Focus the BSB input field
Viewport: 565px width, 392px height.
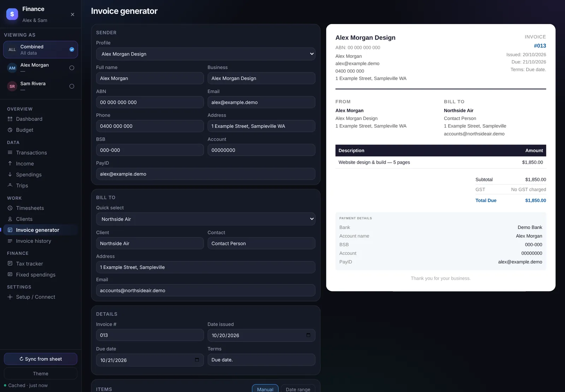click(150, 150)
